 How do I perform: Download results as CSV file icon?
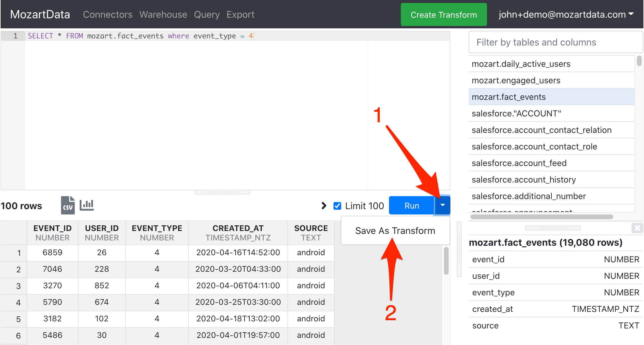[x=68, y=205]
